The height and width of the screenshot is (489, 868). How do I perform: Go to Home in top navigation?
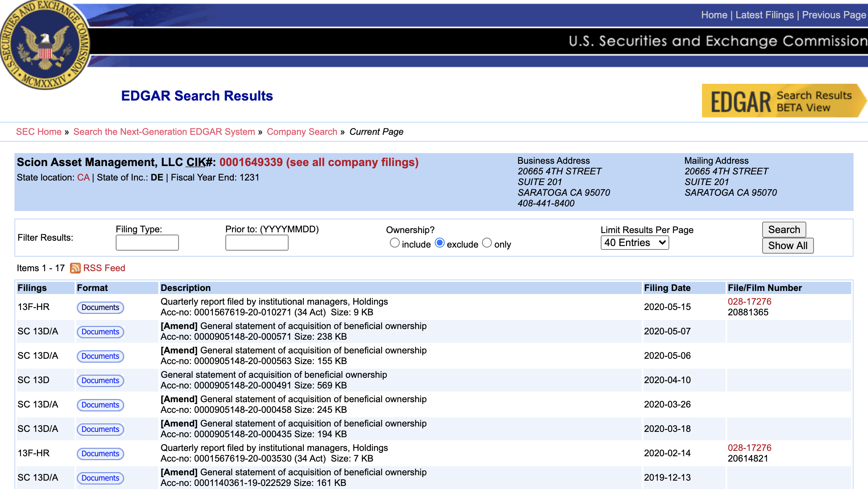tap(714, 15)
